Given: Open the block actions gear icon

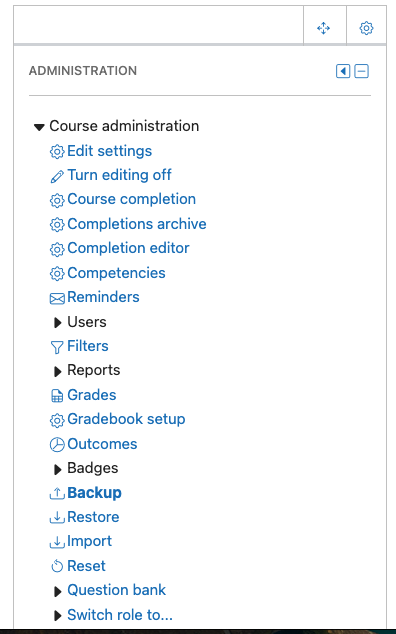Looking at the screenshot, I should pyautogui.click(x=366, y=28).
